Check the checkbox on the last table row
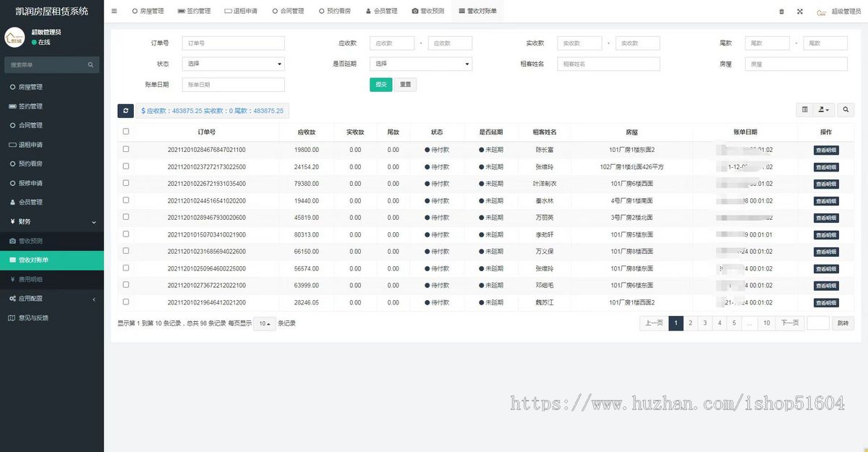 [x=125, y=302]
